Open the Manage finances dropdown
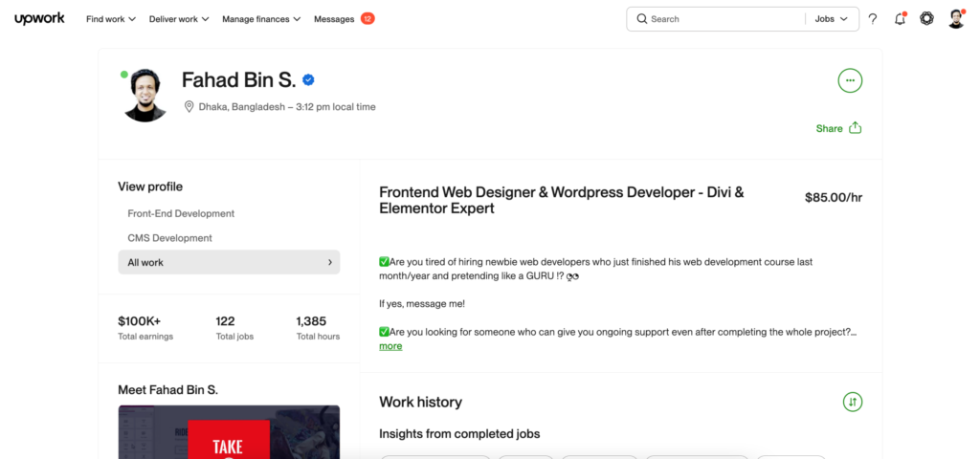The image size is (980, 459). (261, 19)
